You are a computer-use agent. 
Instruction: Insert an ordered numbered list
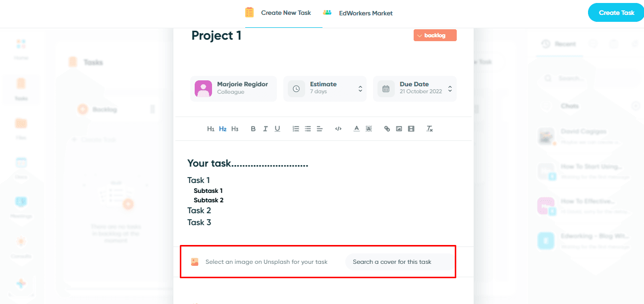click(x=296, y=129)
